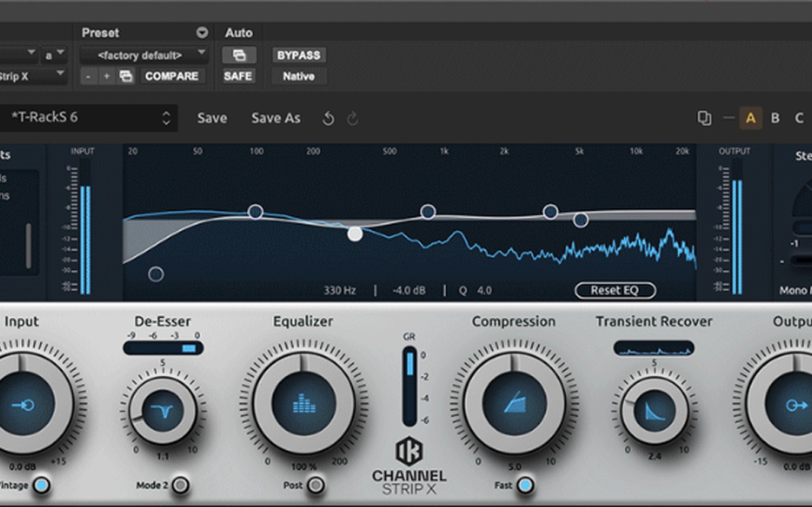
Task: Click the Input knob arrow icon
Action: tap(24, 405)
